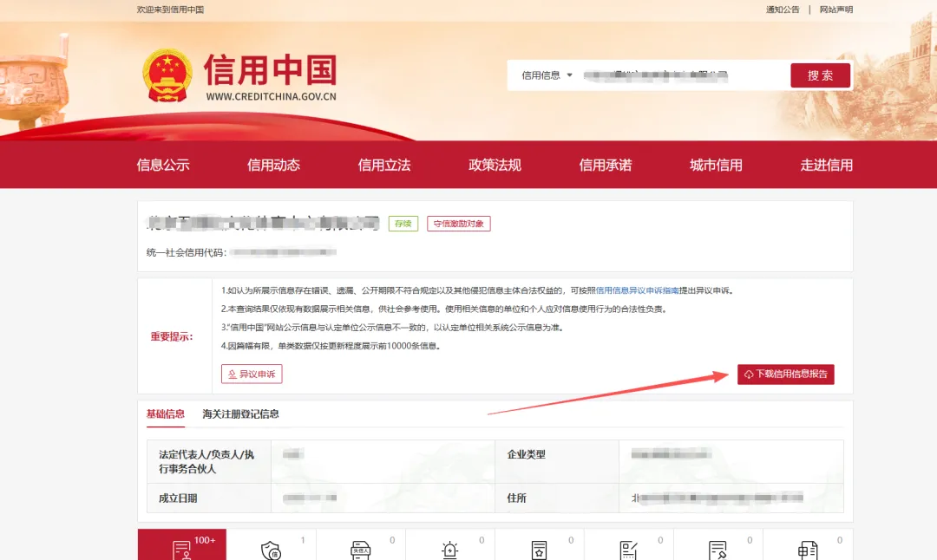This screenshot has width=937, height=560.
Task: Switch to 海关注册登记信息 tab
Action: (x=240, y=413)
